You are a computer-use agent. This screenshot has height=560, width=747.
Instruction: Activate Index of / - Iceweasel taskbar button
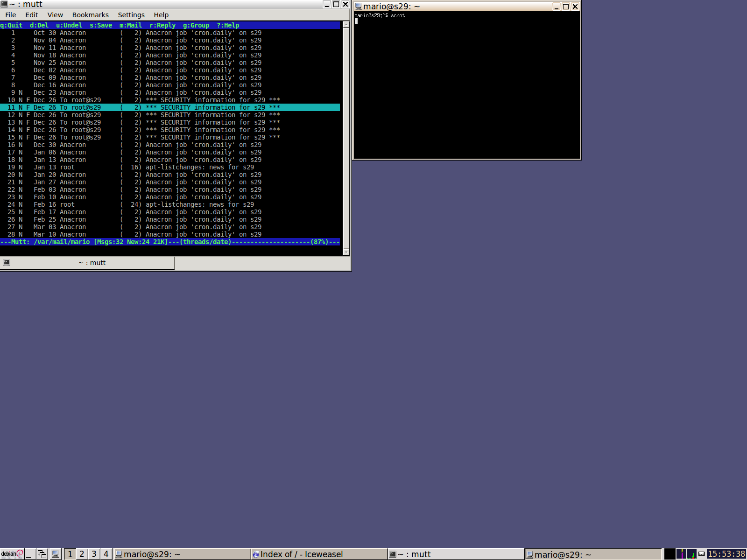click(x=319, y=554)
